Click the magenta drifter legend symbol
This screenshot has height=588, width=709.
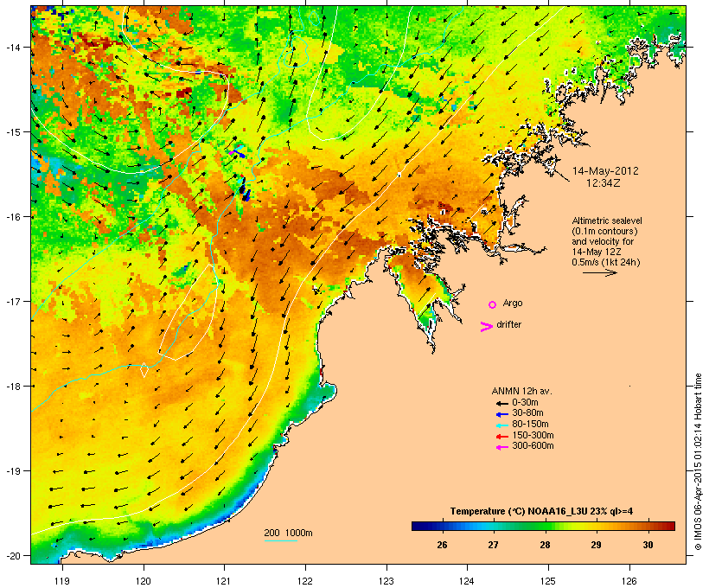tap(486, 327)
